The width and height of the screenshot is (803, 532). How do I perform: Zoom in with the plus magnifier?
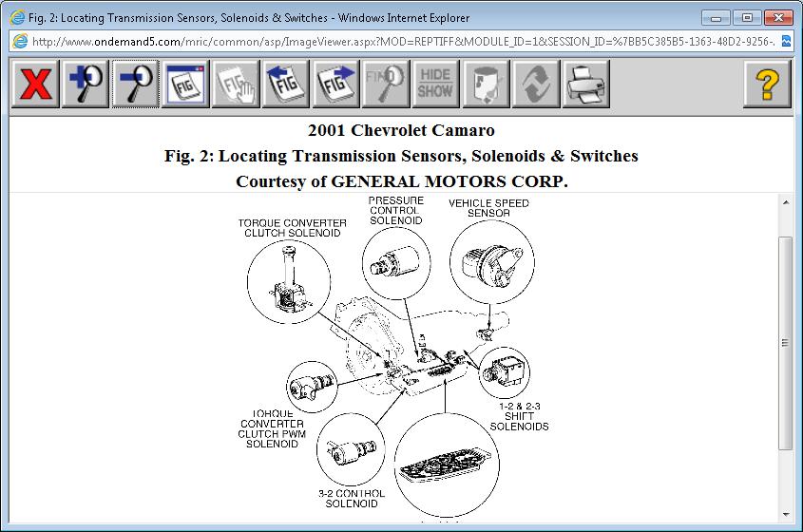point(85,85)
